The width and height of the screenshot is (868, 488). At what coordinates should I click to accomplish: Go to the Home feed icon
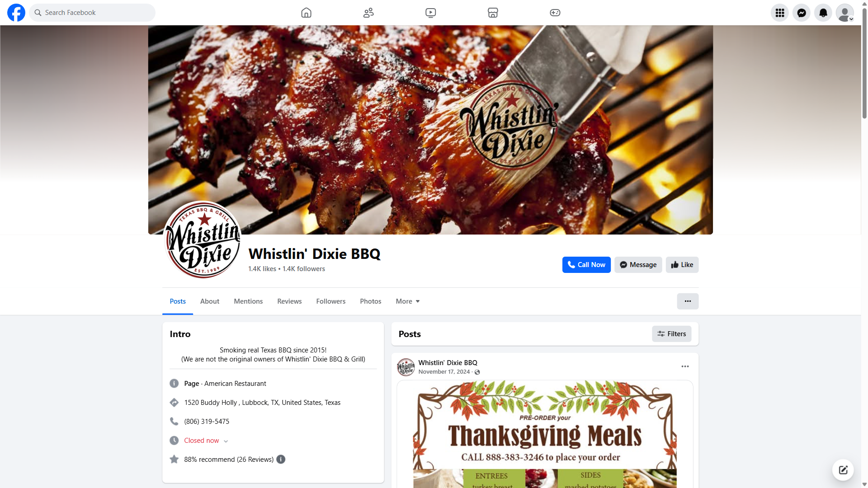tap(306, 13)
